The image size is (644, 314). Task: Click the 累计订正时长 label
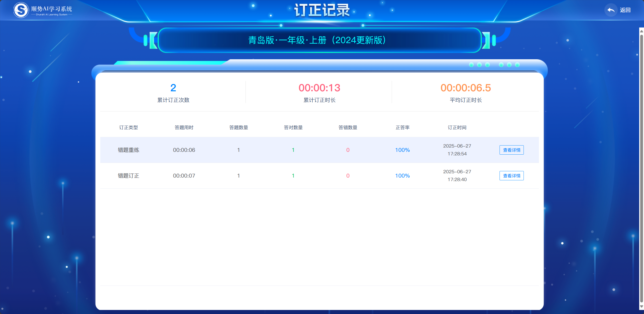(x=319, y=100)
